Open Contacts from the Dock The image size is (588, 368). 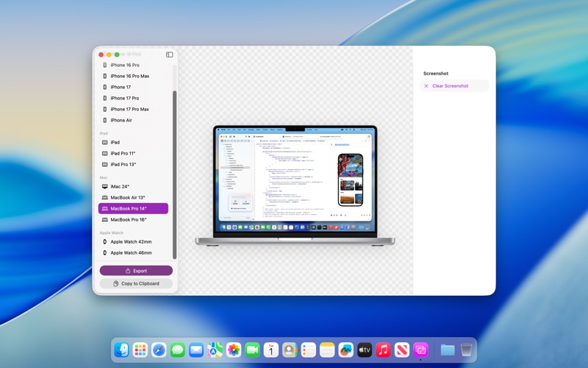pos(290,350)
